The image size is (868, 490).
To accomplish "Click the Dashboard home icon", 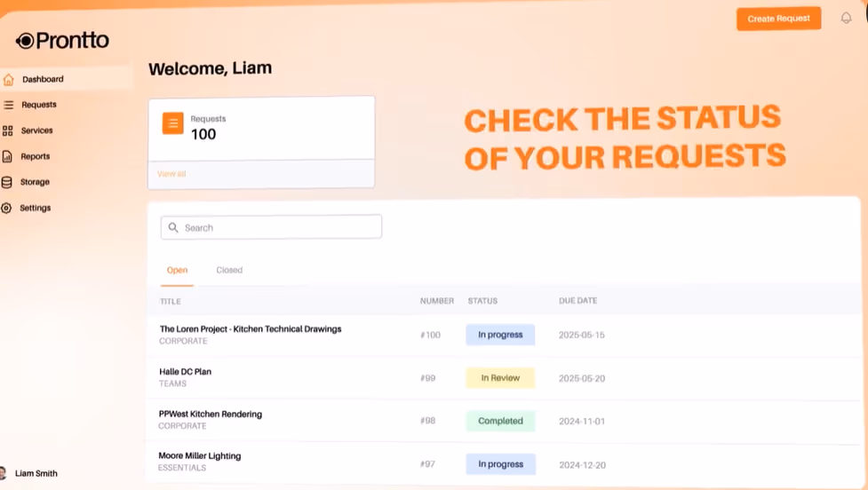I will 8,80.
